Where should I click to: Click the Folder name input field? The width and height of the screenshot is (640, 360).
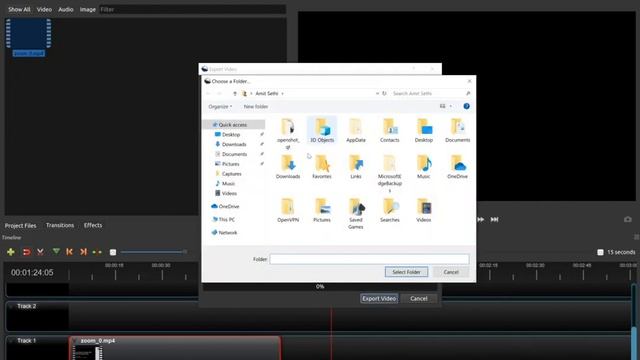pos(369,259)
